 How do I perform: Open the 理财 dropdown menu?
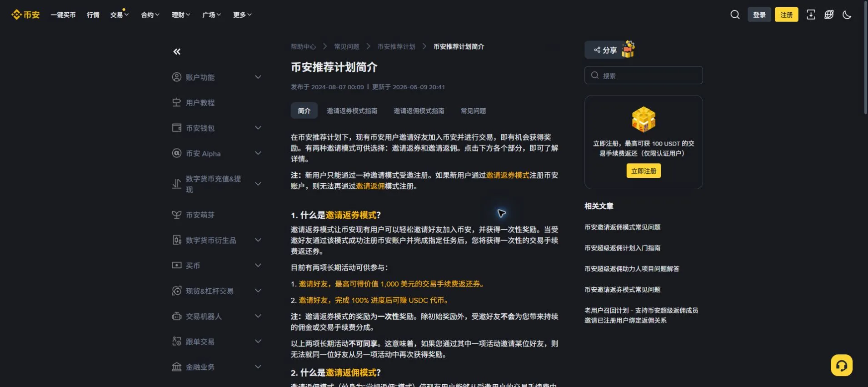click(x=181, y=15)
